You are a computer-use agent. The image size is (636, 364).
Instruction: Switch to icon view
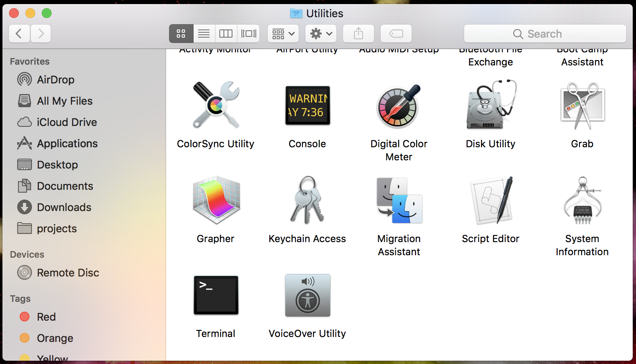click(x=181, y=34)
